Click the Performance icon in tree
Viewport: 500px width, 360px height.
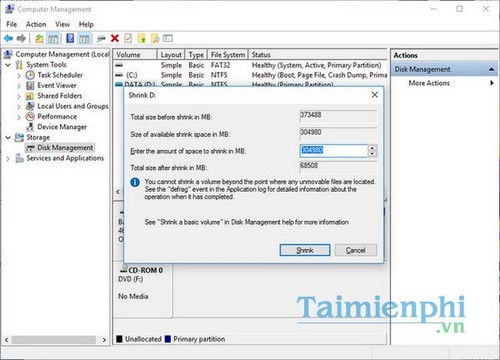click(x=30, y=116)
